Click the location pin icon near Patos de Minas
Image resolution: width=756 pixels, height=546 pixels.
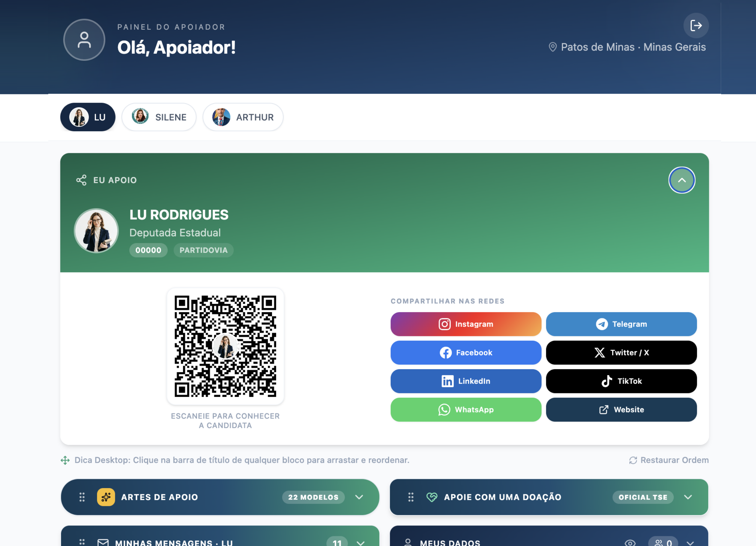click(x=553, y=47)
